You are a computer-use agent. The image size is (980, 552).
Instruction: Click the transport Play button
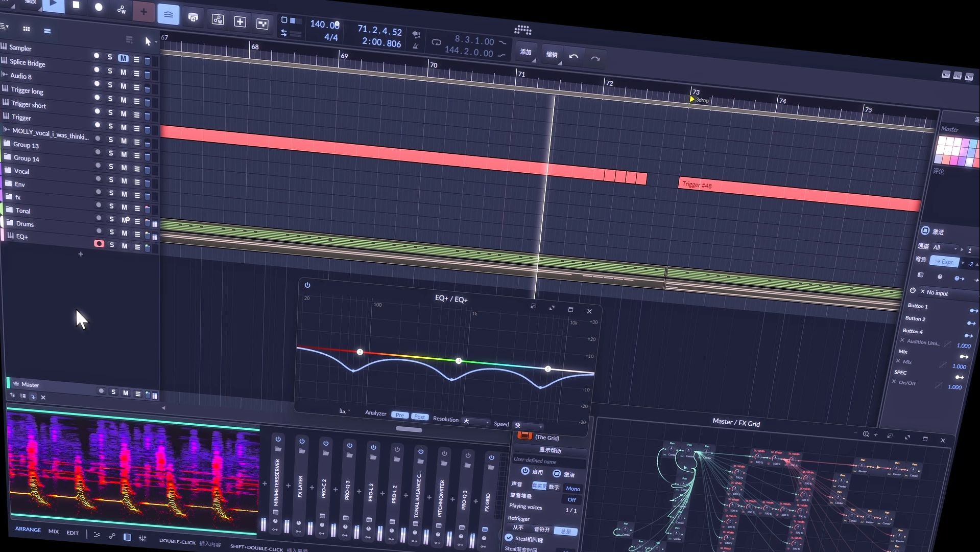click(53, 5)
